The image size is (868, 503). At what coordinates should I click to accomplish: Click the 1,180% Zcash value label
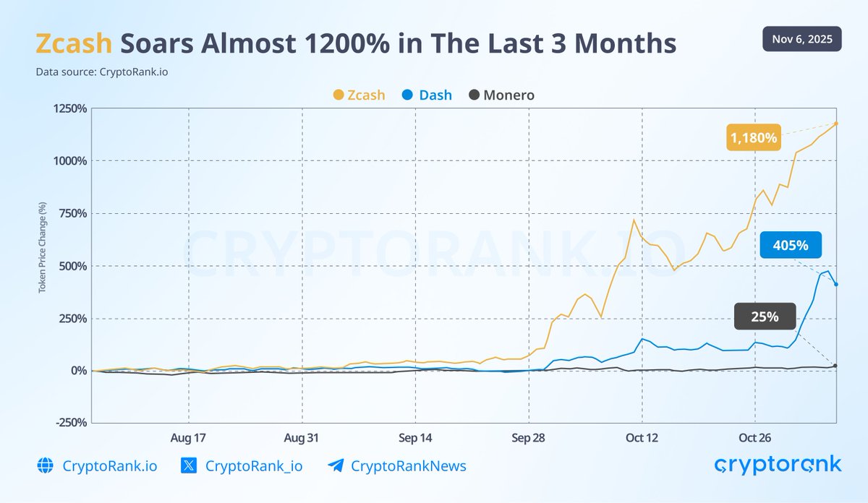(x=753, y=137)
